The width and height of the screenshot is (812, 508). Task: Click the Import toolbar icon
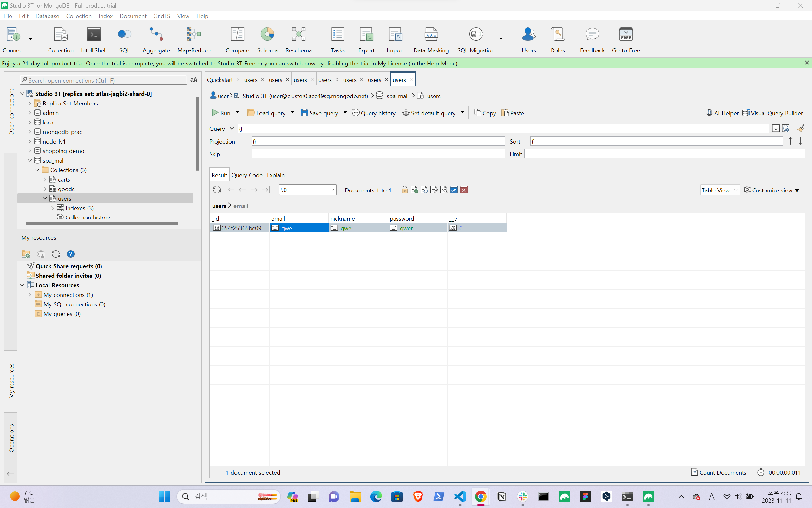395,40
